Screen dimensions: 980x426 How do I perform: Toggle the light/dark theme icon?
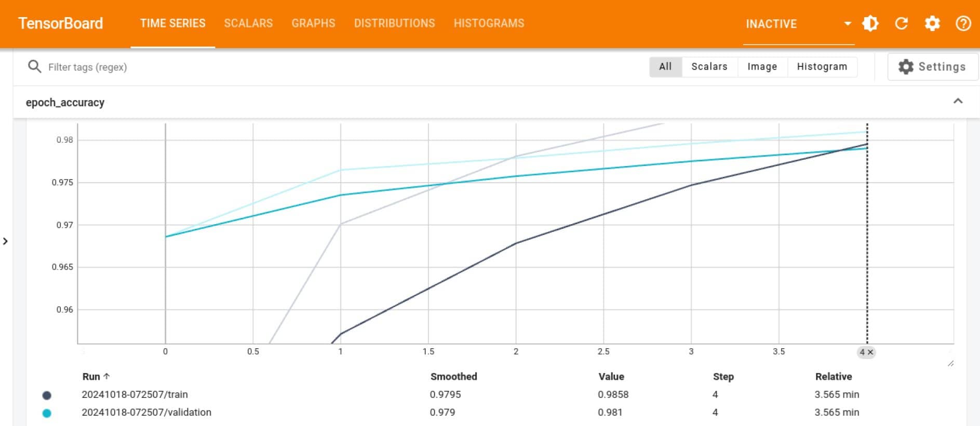tap(870, 23)
